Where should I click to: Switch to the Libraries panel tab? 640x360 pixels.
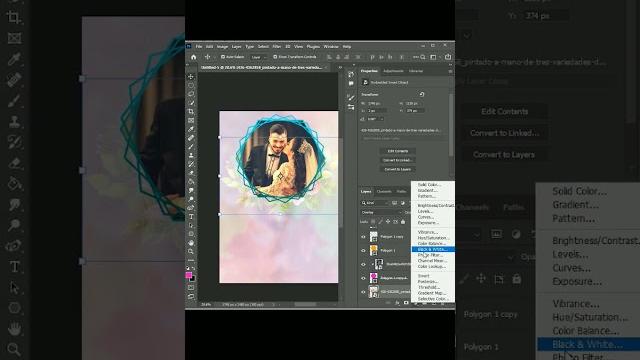click(x=416, y=71)
